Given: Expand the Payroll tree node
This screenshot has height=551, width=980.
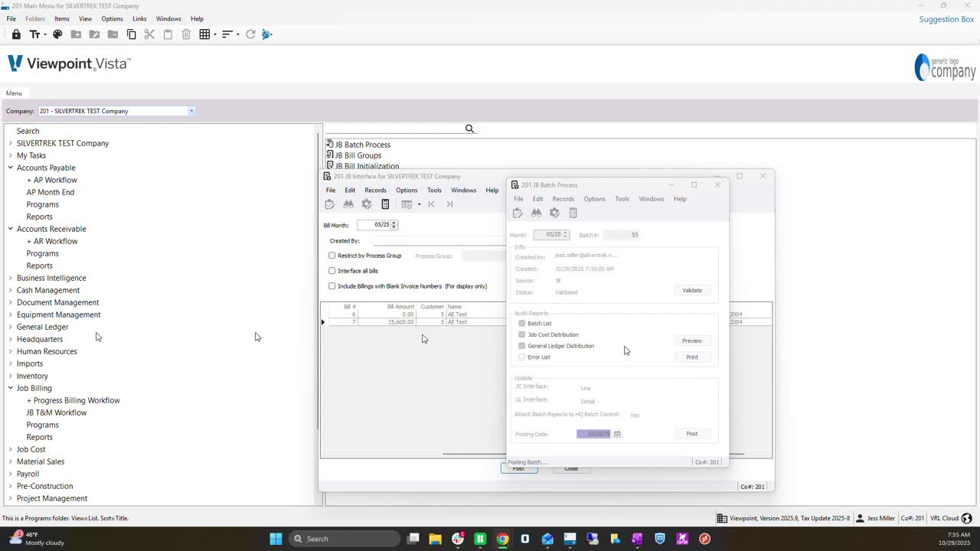Looking at the screenshot, I should pos(11,474).
